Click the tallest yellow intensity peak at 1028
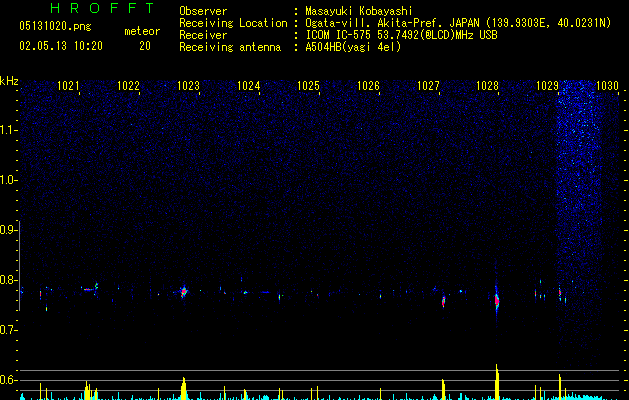 pyautogui.click(x=497, y=382)
